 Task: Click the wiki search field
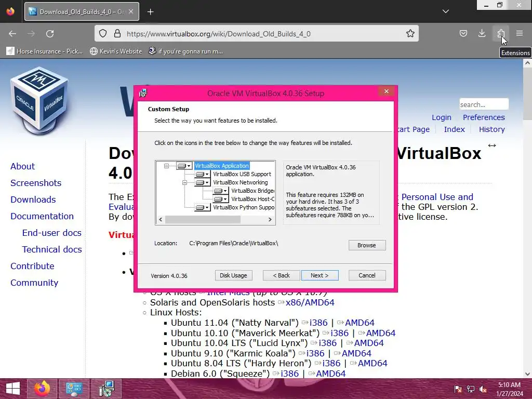click(484, 104)
